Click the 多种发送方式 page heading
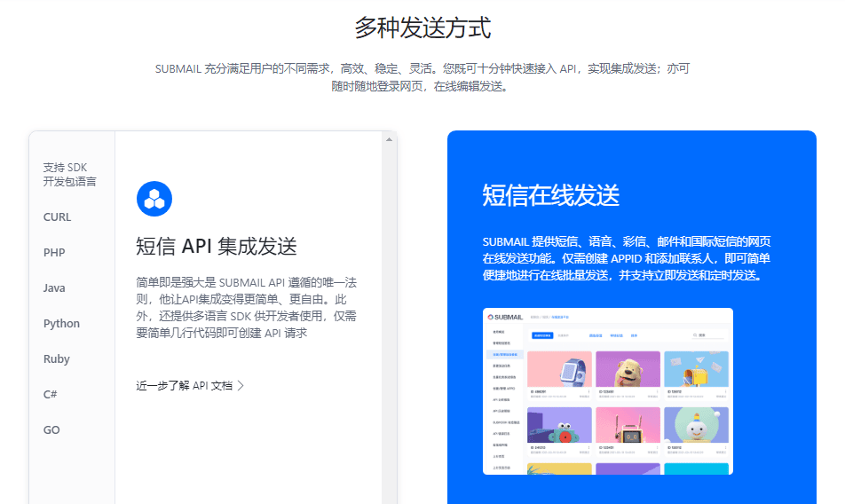The image size is (845, 504). click(x=422, y=28)
